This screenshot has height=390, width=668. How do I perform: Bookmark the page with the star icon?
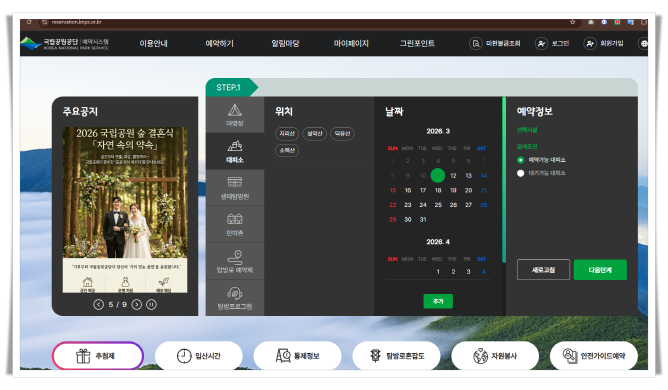pyautogui.click(x=573, y=22)
